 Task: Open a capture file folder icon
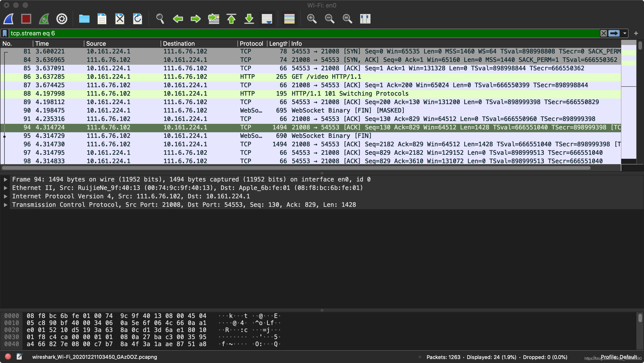(84, 19)
